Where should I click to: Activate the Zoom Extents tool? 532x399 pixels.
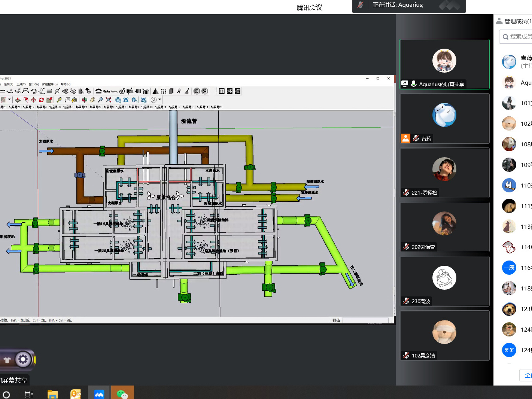tap(108, 100)
